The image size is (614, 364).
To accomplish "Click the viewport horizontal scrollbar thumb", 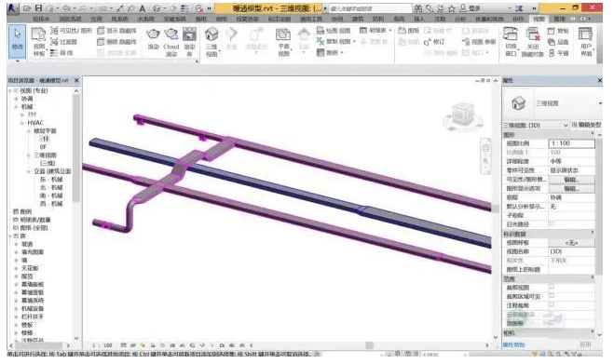I will (369, 345).
